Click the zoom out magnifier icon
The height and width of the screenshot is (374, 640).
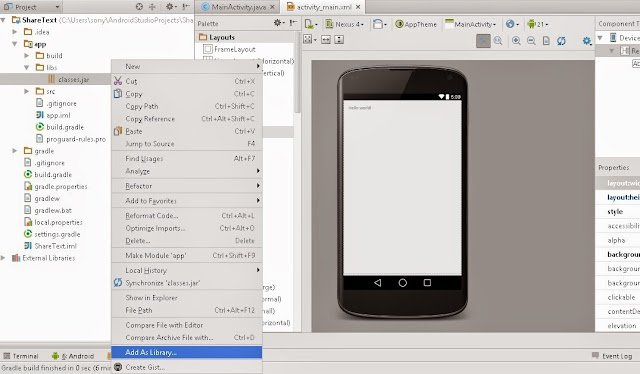pyautogui.click(x=531, y=40)
